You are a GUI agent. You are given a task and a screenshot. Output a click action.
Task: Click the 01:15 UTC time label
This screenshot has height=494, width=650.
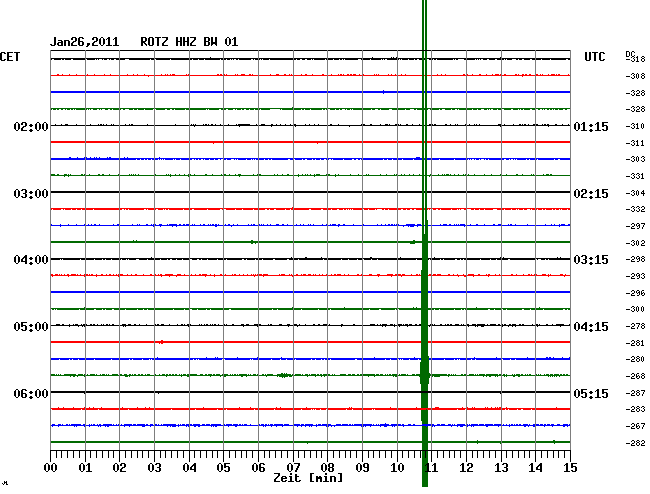[x=591, y=126]
